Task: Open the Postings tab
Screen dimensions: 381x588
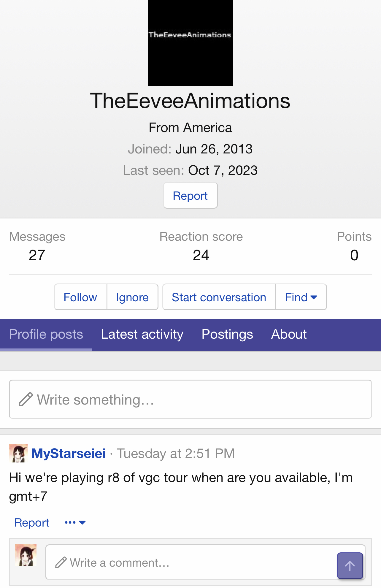Action: [x=227, y=335]
